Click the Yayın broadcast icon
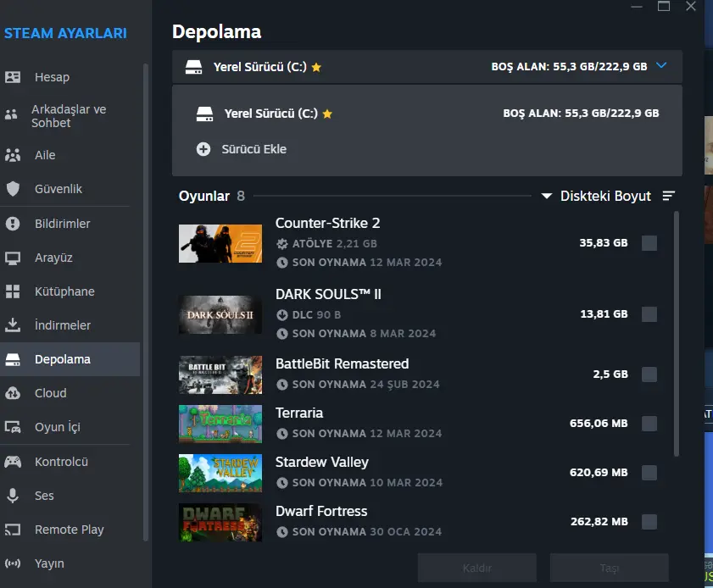The image size is (713, 588). 13,563
